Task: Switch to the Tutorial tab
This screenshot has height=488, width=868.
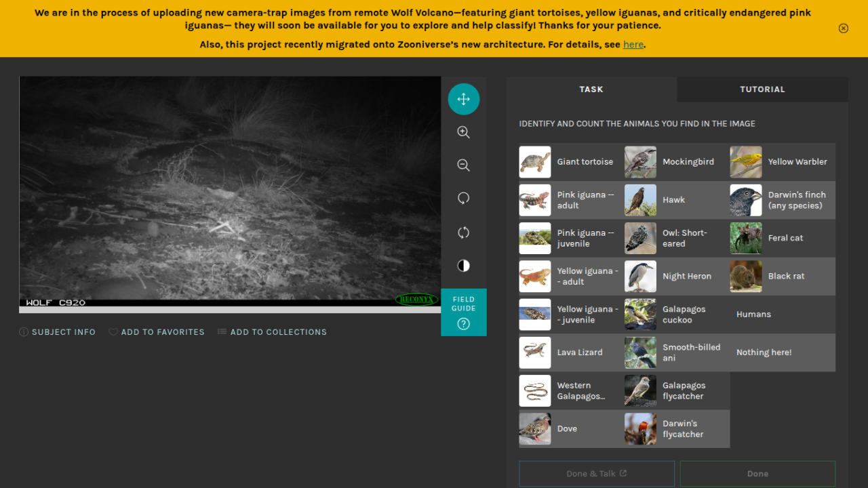Action: tap(763, 89)
